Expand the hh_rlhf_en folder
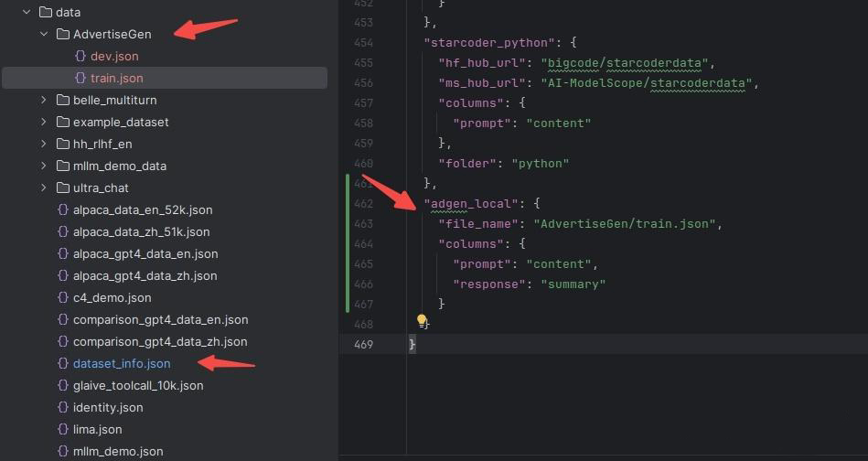The height and width of the screenshot is (461, 868). (x=44, y=144)
